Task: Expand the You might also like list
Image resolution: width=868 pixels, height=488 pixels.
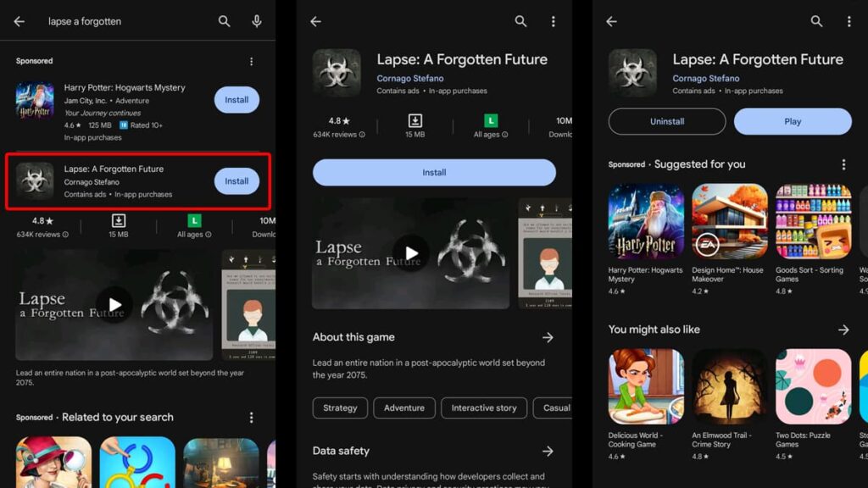Action: pos(843,330)
